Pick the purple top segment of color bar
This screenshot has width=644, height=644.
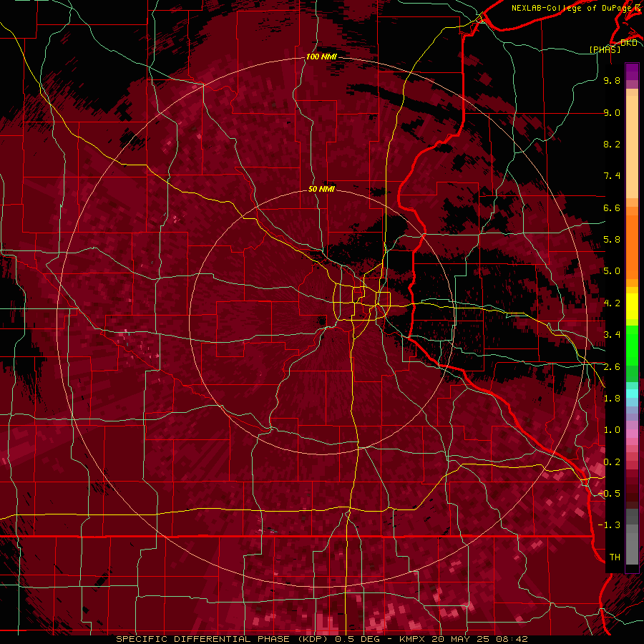(632, 72)
